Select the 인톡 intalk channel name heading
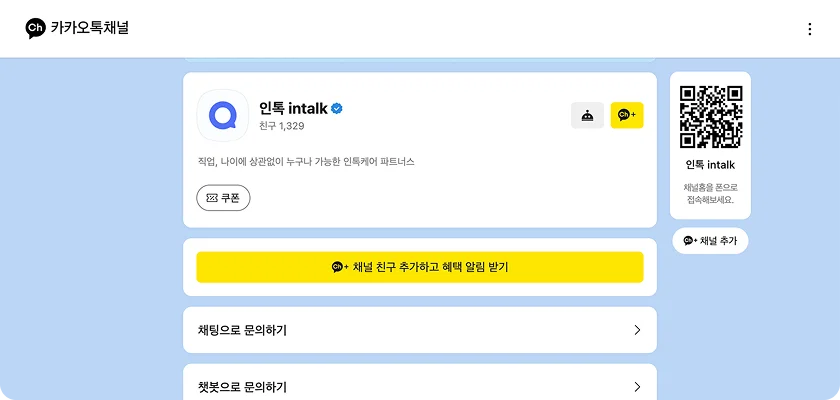840x400 pixels. (x=294, y=108)
